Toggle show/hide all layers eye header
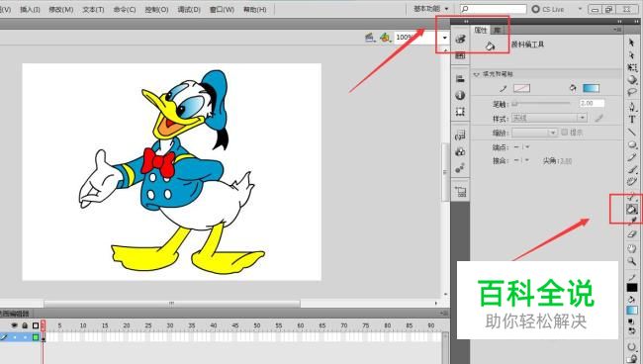Image resolution: width=643 pixels, height=364 pixels. [15, 325]
